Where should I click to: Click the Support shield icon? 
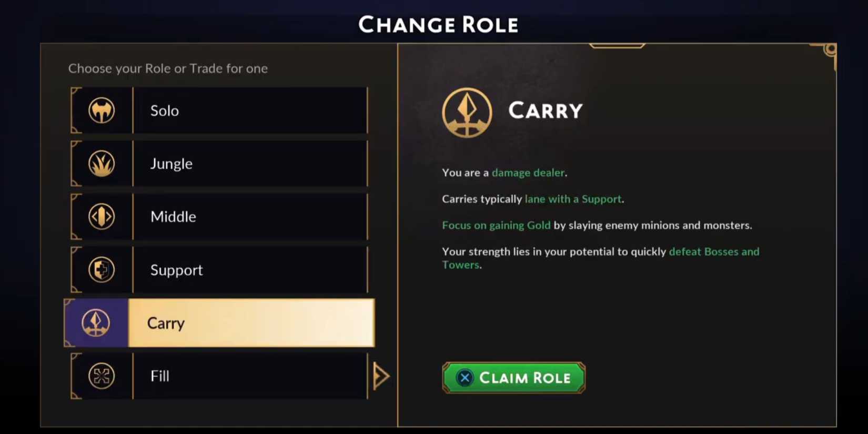101,270
